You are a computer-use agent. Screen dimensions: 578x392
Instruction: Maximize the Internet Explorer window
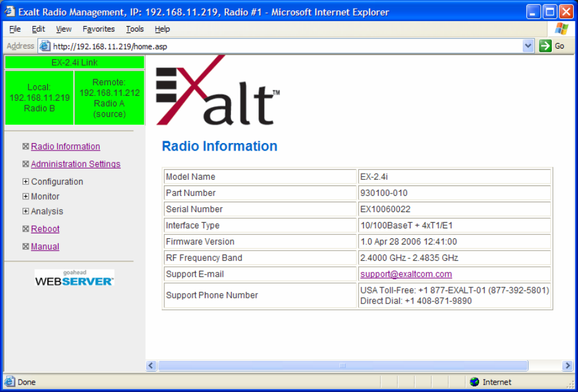[x=549, y=12]
